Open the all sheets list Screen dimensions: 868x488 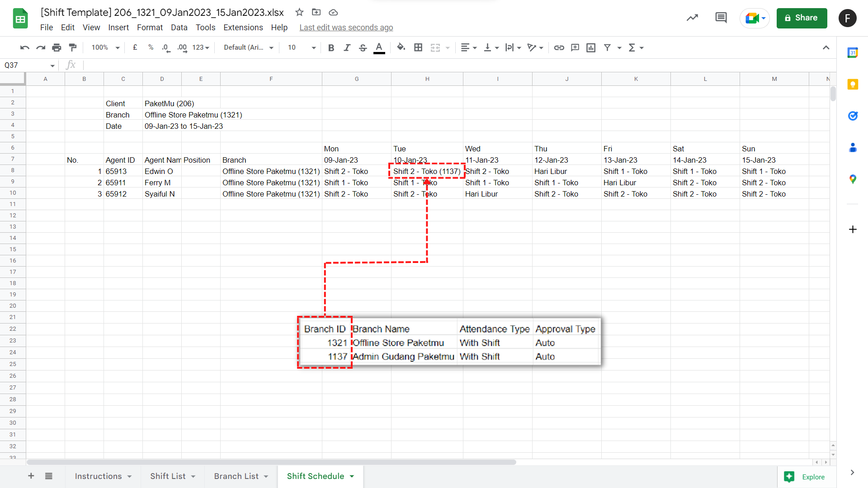(x=49, y=476)
